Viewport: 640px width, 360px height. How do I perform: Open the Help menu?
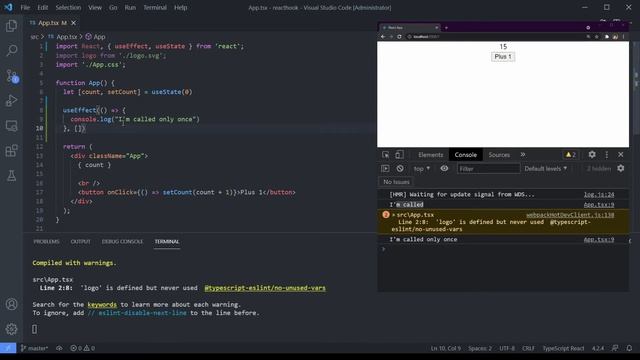(x=180, y=7)
